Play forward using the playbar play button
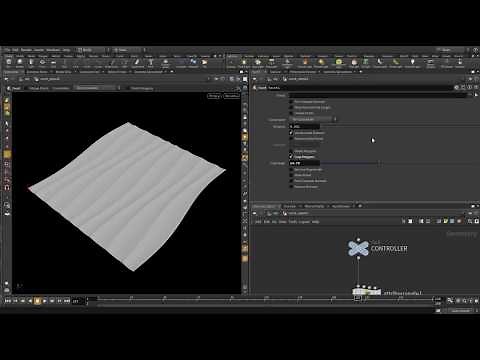This screenshot has height=360, width=480. (x=45, y=301)
